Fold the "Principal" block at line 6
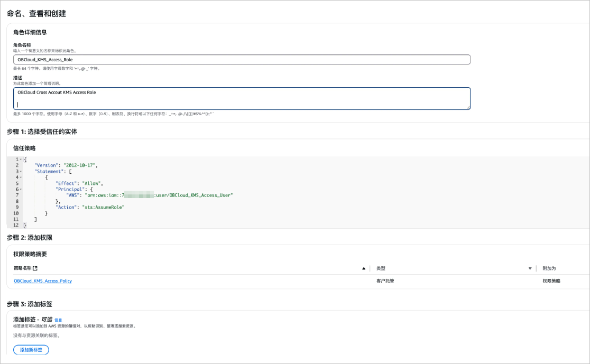590x364 pixels. (x=21, y=190)
